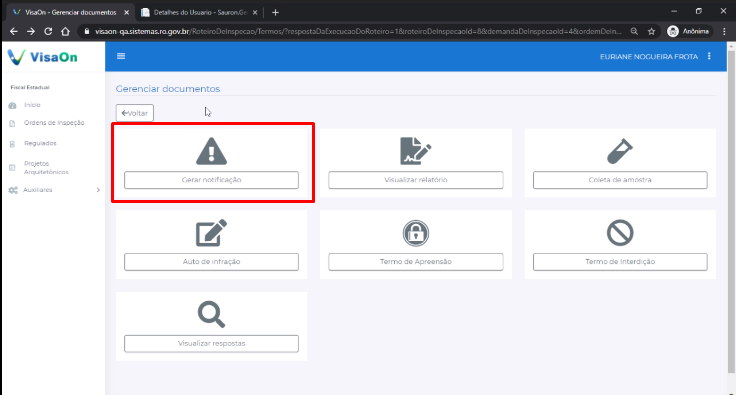This screenshot has height=395, width=736.
Task: Open Ordens de Inspeção in sidebar
Action: [54, 123]
